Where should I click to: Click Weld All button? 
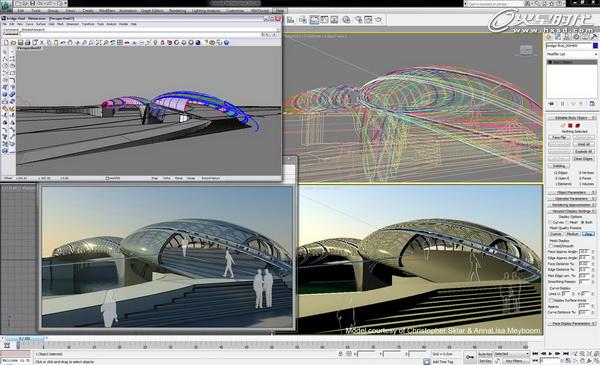583,144
